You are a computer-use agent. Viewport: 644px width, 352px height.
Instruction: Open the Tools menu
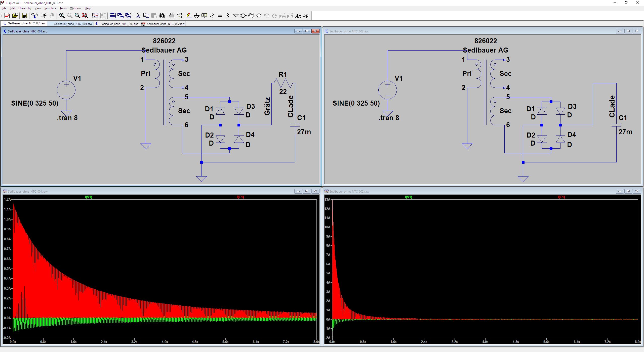coord(63,8)
